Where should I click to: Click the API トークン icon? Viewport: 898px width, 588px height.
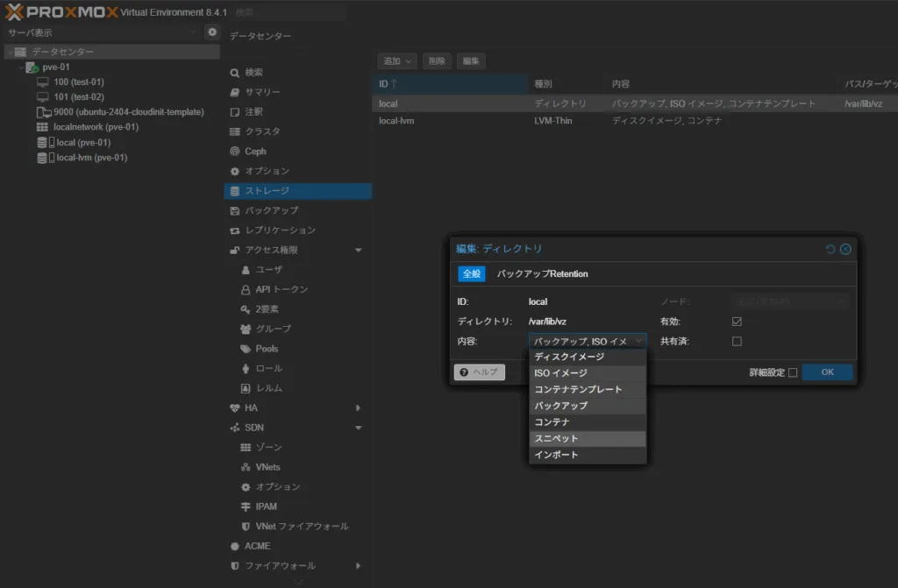tap(246, 290)
